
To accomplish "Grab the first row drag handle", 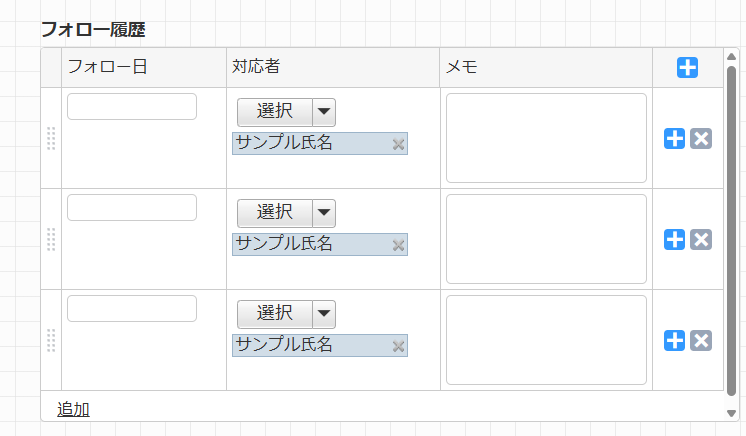I will [x=51, y=139].
